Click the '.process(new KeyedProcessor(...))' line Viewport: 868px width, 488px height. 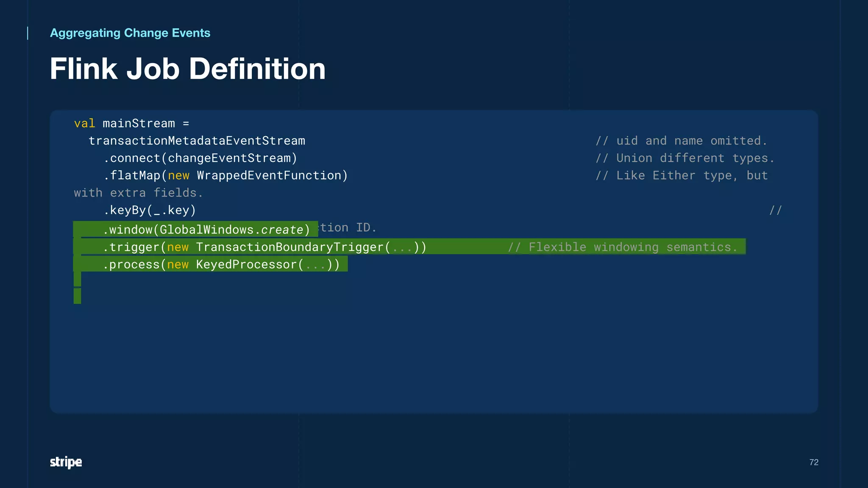coord(221,264)
